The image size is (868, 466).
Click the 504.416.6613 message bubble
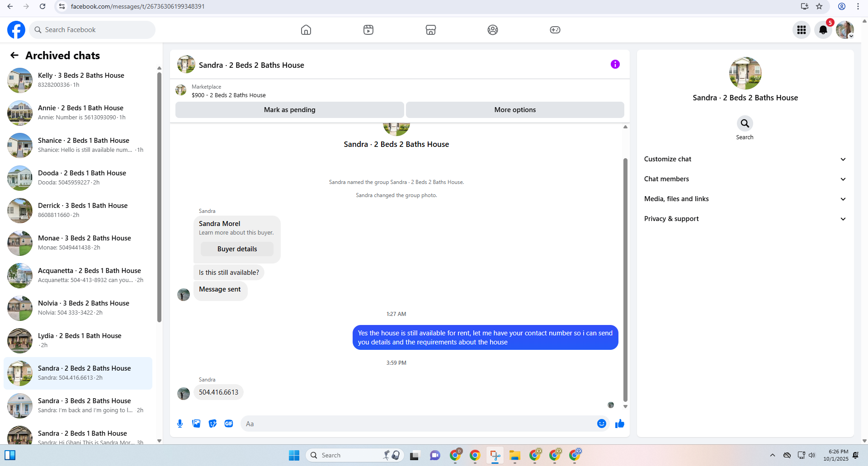tap(218, 392)
